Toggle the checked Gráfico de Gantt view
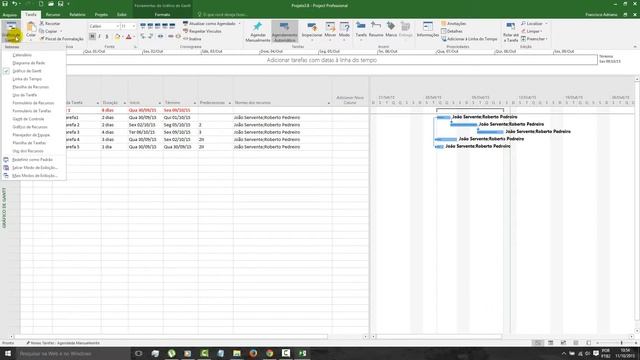The image size is (640, 360). coord(27,71)
